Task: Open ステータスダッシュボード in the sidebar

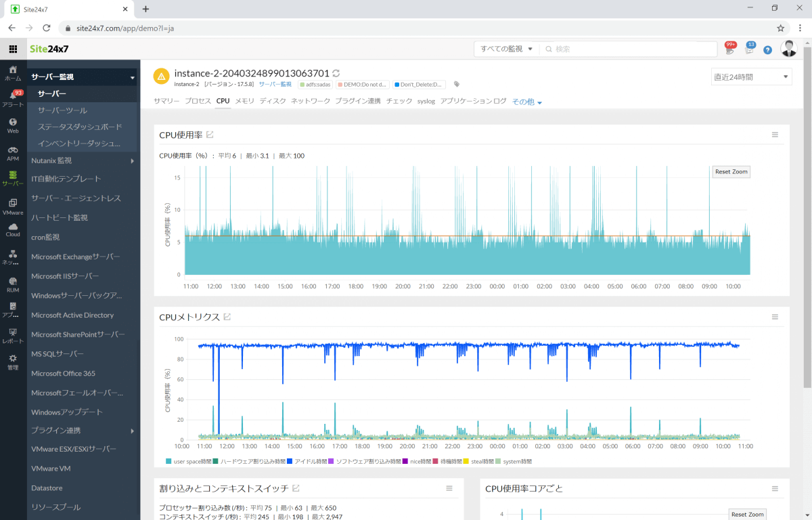Action: [x=80, y=127]
